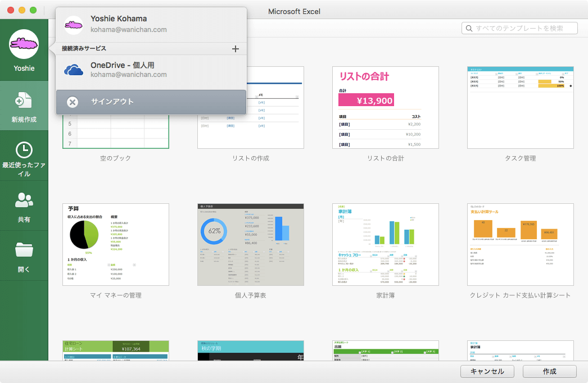This screenshot has height=383, width=588.
Task: Click the OneDrive cloud icon
Action: pyautogui.click(x=74, y=70)
